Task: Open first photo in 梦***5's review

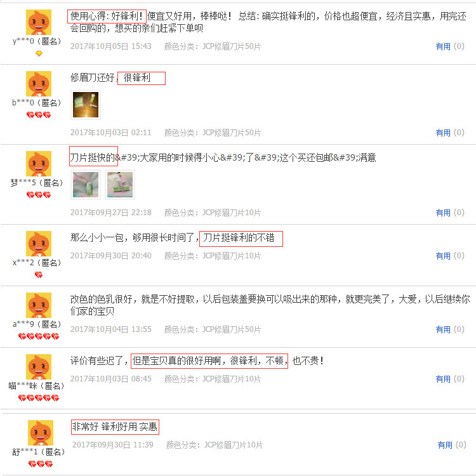Action: [86, 185]
